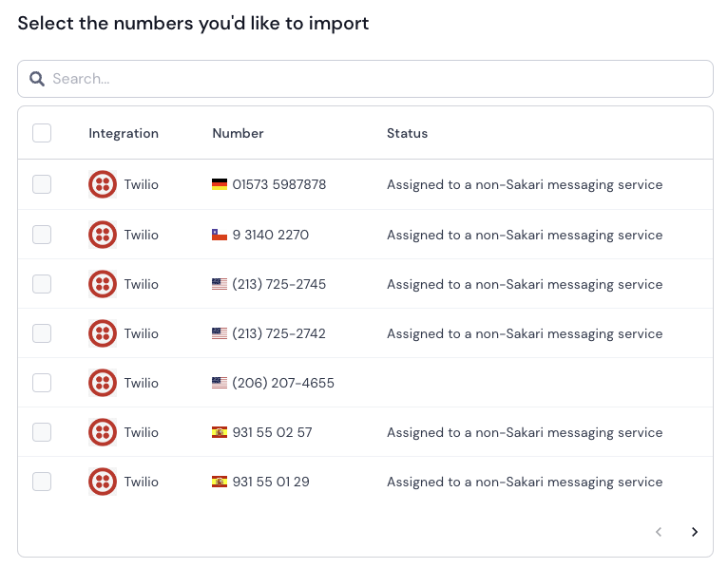Focus the Search input field
The height and width of the screenshot is (568, 728).
(x=365, y=79)
